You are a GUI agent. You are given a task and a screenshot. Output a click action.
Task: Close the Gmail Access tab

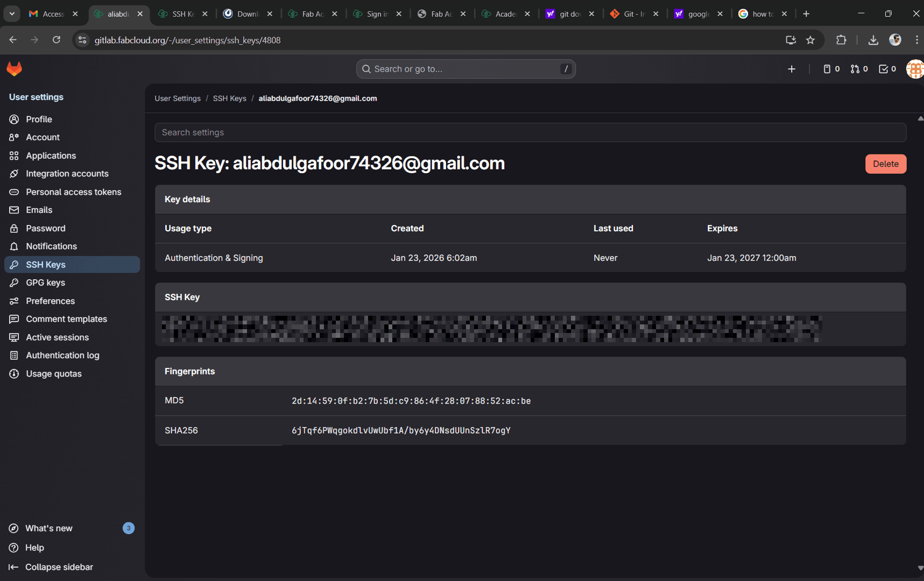(x=75, y=14)
